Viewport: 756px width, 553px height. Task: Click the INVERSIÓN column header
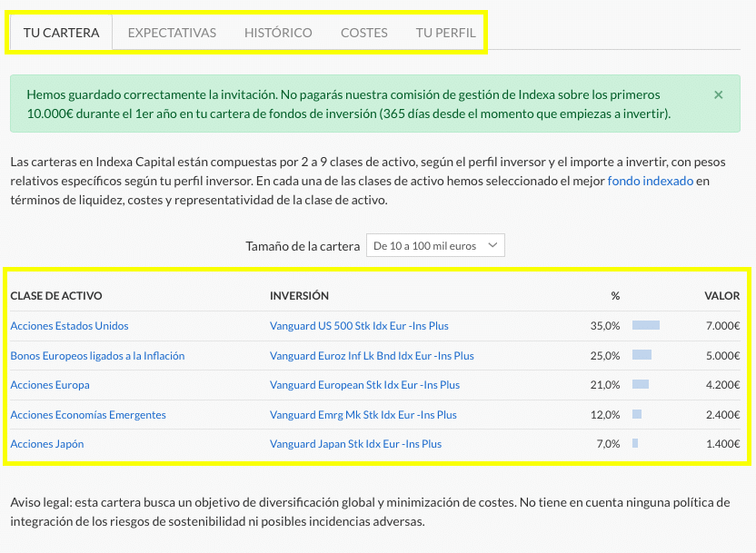point(300,296)
